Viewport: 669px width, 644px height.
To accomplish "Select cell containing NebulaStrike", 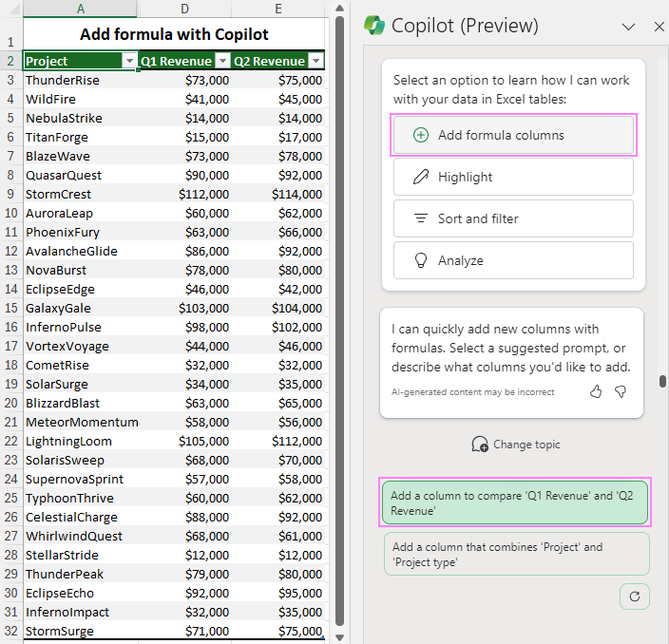I will point(81,118).
